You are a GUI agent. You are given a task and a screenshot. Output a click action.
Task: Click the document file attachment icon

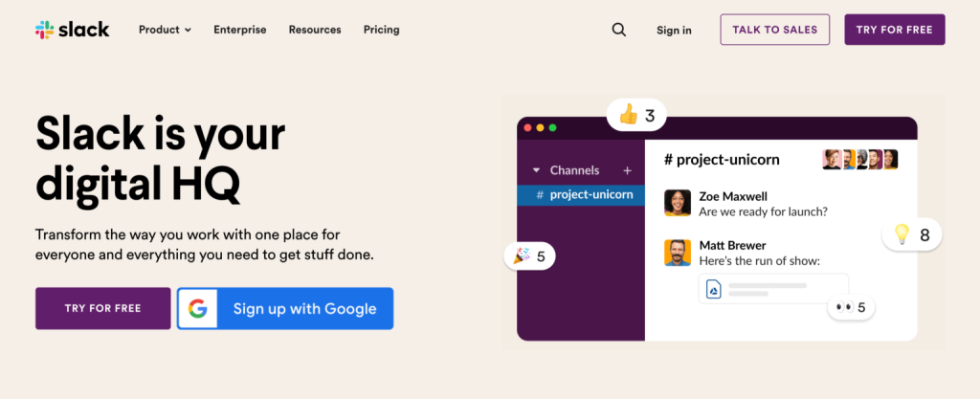click(713, 289)
